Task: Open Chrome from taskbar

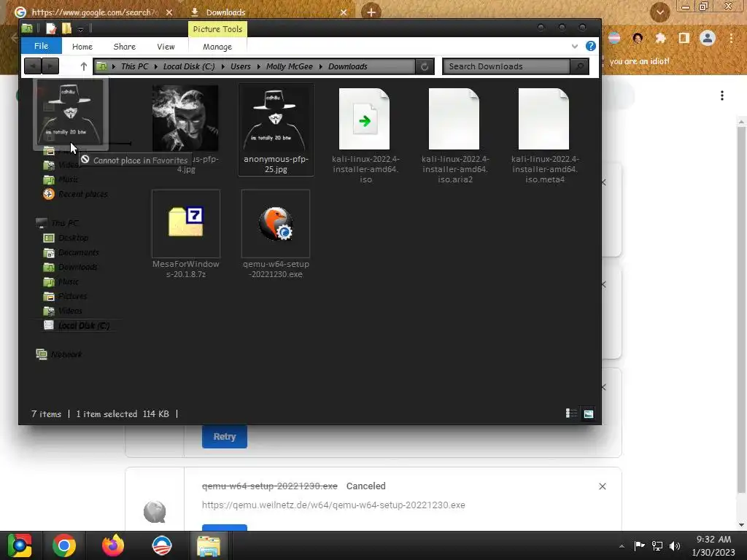Action: (x=64, y=545)
